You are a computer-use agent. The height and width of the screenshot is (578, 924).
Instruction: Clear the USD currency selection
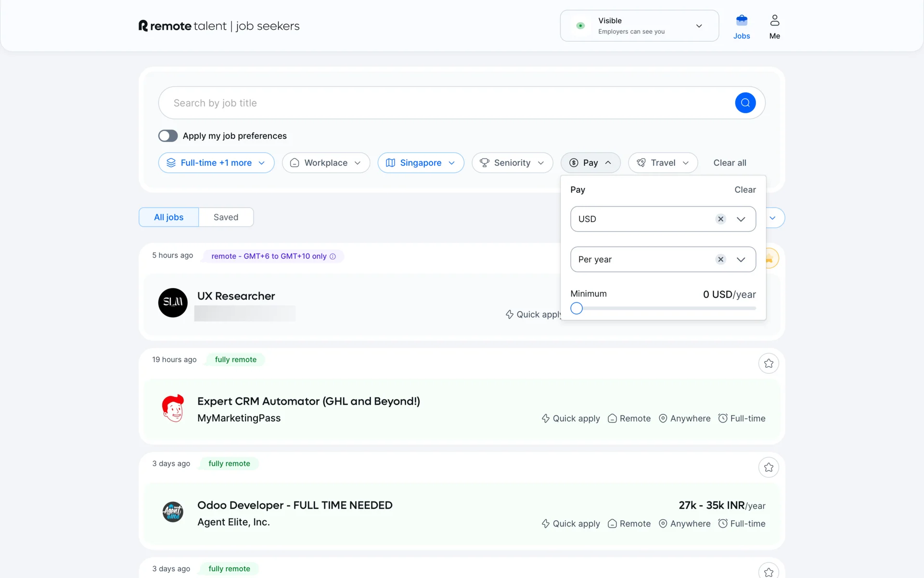[x=720, y=219]
